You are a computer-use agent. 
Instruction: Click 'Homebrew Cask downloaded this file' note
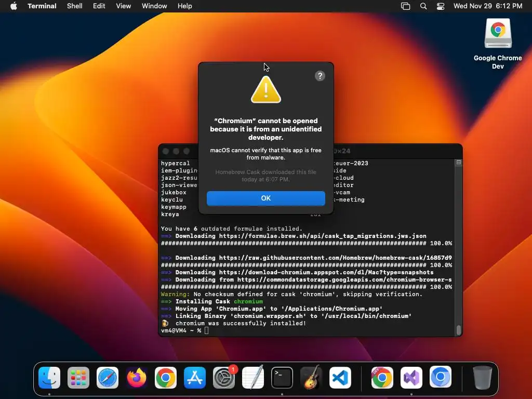tap(265, 176)
